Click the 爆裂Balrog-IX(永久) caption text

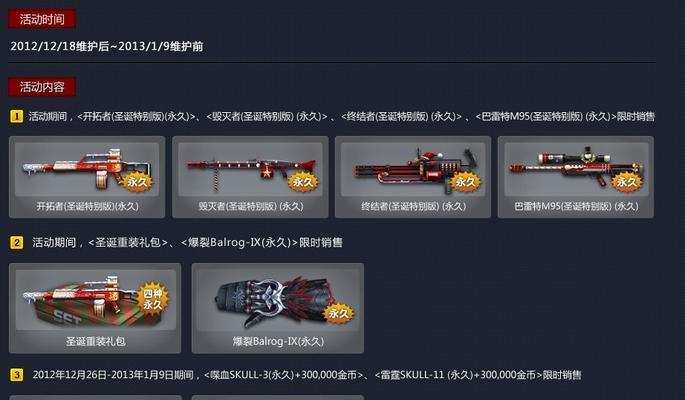[x=278, y=341]
